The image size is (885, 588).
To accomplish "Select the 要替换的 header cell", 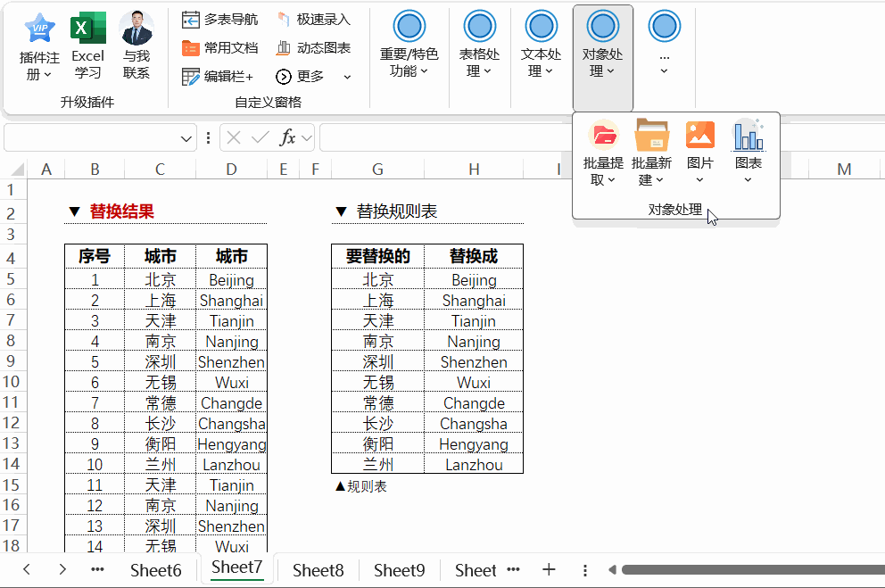I will pos(377,256).
